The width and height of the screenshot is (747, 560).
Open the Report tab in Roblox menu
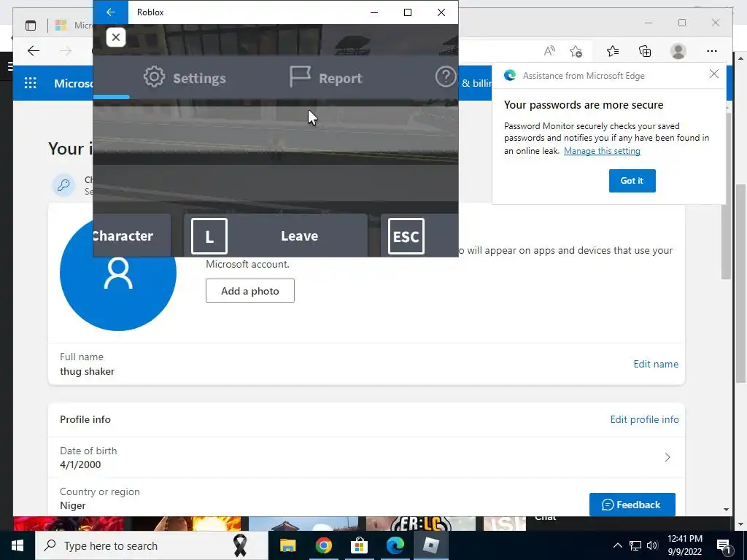pos(326,77)
